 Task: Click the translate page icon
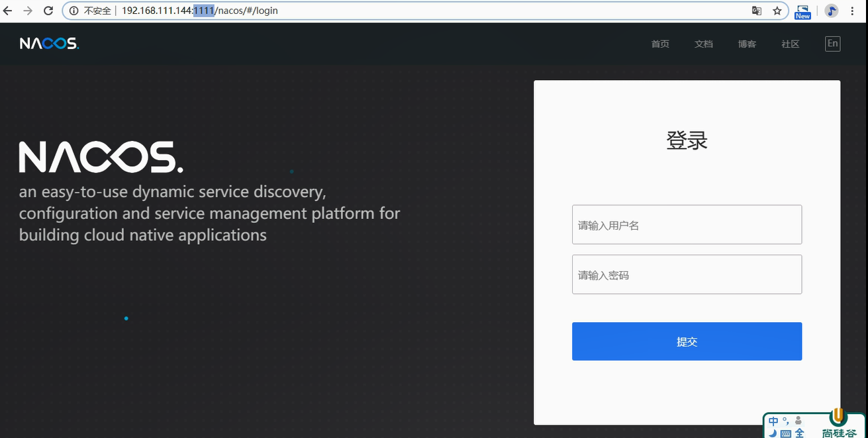pyautogui.click(x=757, y=11)
